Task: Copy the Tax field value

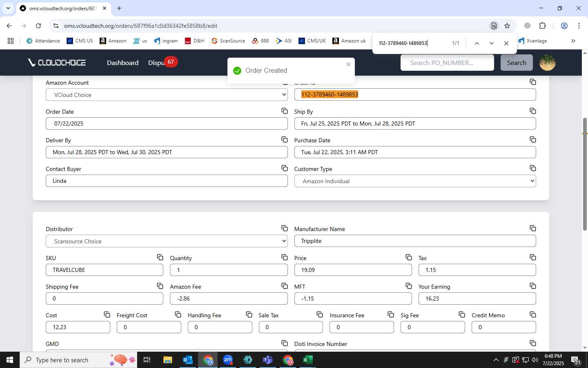Action: (x=533, y=257)
